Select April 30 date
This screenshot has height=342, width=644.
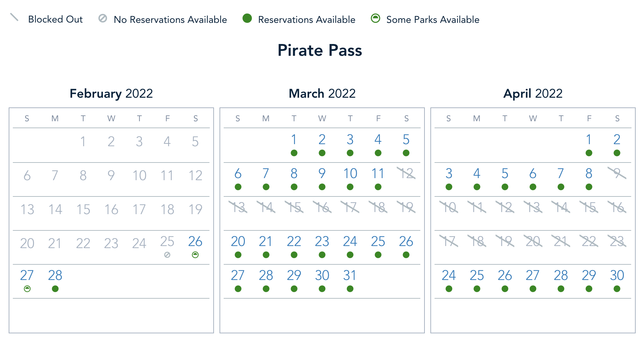(617, 275)
